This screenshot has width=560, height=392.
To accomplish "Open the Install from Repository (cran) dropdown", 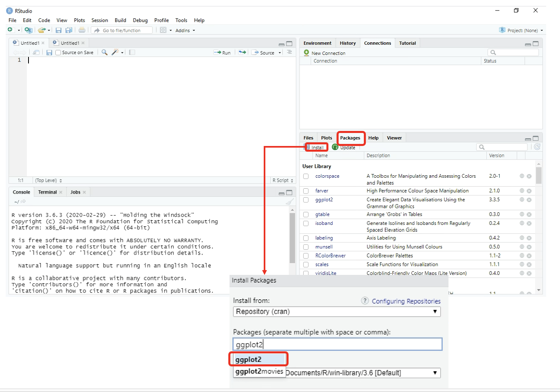I will [337, 311].
